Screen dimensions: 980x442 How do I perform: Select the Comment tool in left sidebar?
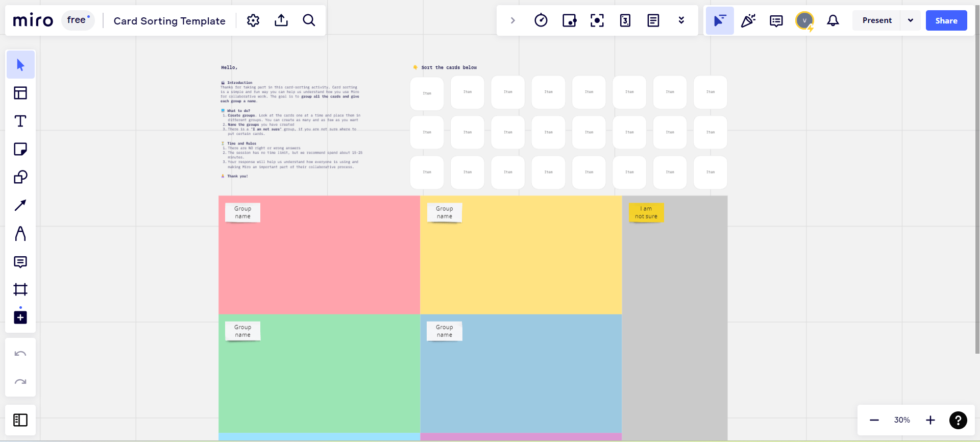click(x=20, y=262)
